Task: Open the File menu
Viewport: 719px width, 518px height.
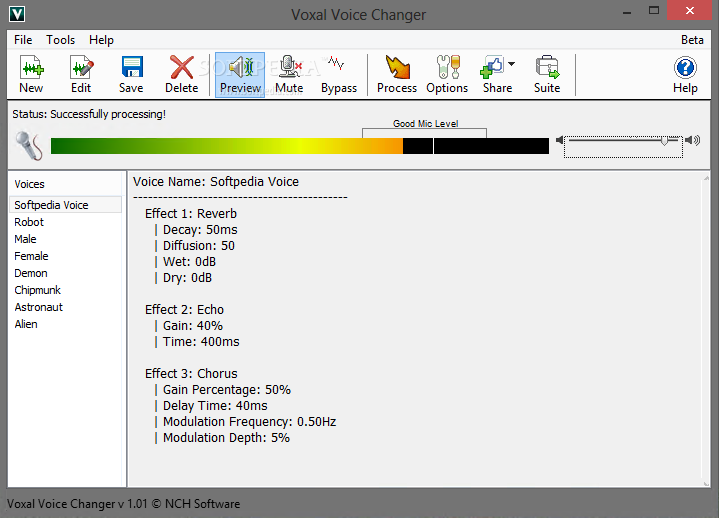Action: [x=23, y=40]
